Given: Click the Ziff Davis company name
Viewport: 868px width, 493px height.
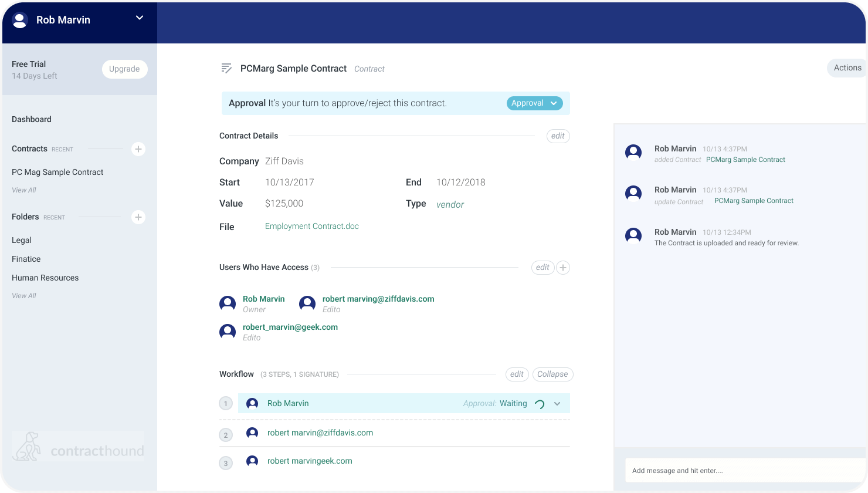Looking at the screenshot, I should (284, 161).
